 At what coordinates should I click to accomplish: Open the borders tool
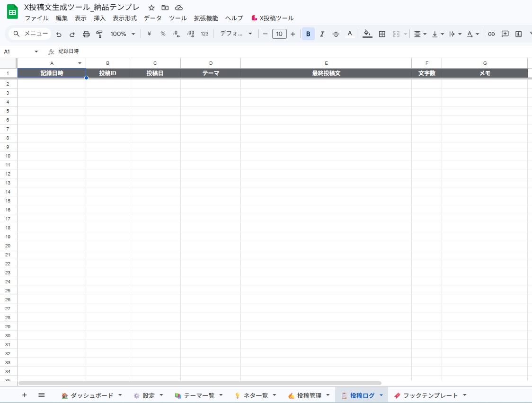[x=382, y=34]
